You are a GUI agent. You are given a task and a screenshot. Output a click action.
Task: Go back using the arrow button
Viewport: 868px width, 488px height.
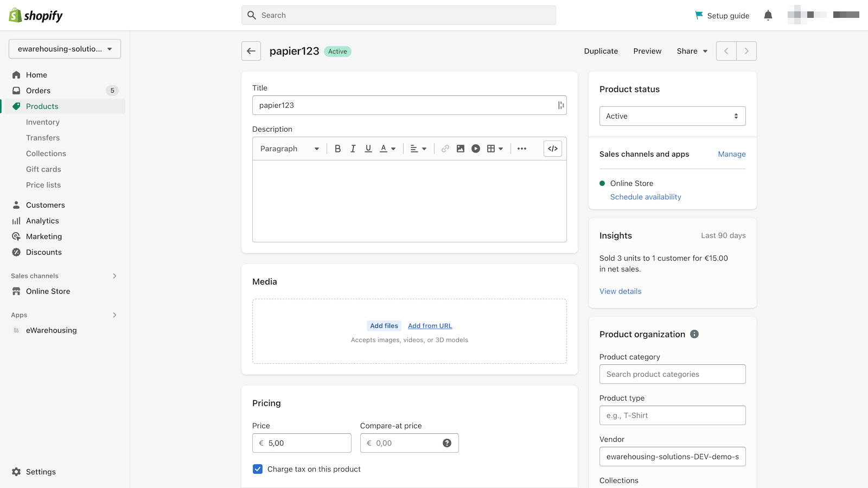click(x=251, y=51)
